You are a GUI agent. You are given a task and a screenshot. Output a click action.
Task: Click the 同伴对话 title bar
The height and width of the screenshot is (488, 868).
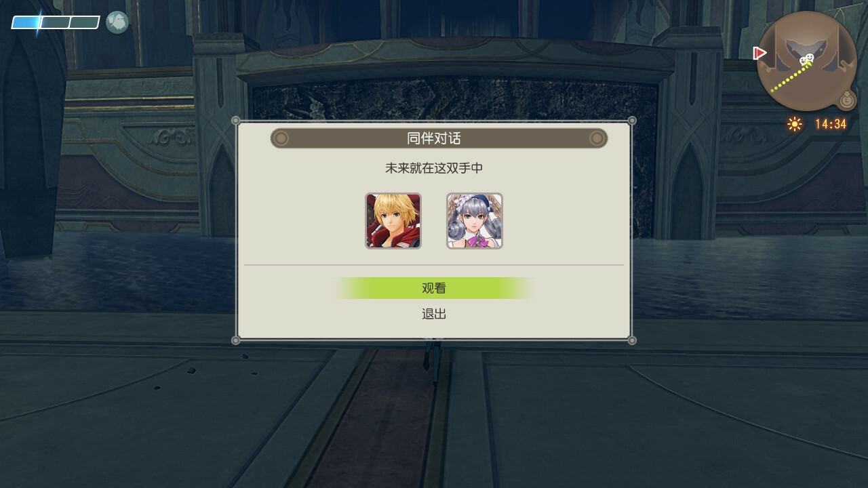pos(439,138)
